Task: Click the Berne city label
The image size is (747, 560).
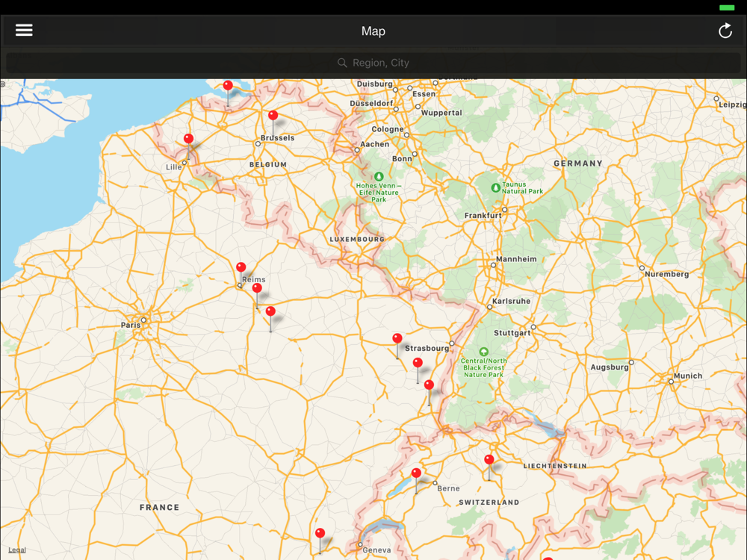Action: tap(448, 488)
